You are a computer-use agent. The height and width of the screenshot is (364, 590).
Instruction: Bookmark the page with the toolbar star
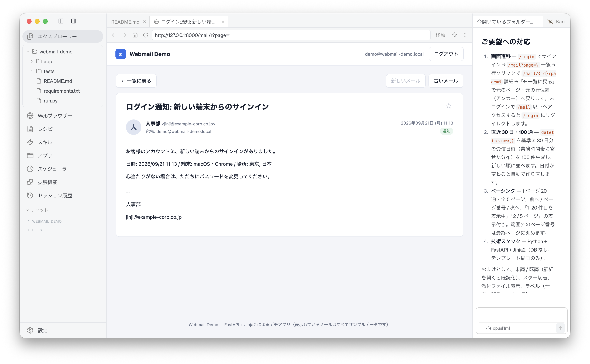pyautogui.click(x=454, y=35)
